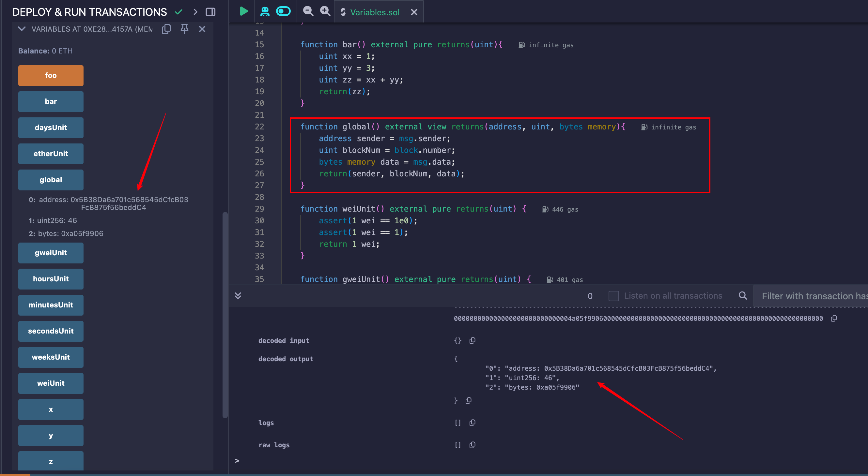
Task: Call the secondsUnit function button
Action: coord(51,331)
